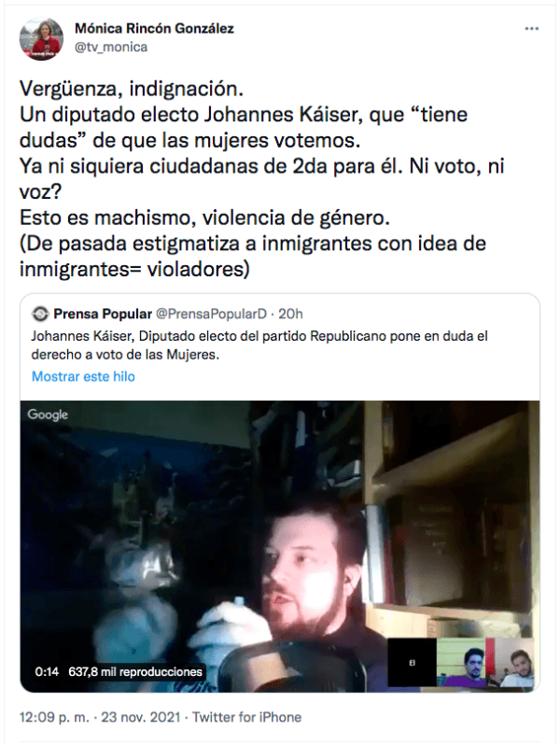Click the black 'El' participant tile in video

click(x=412, y=662)
